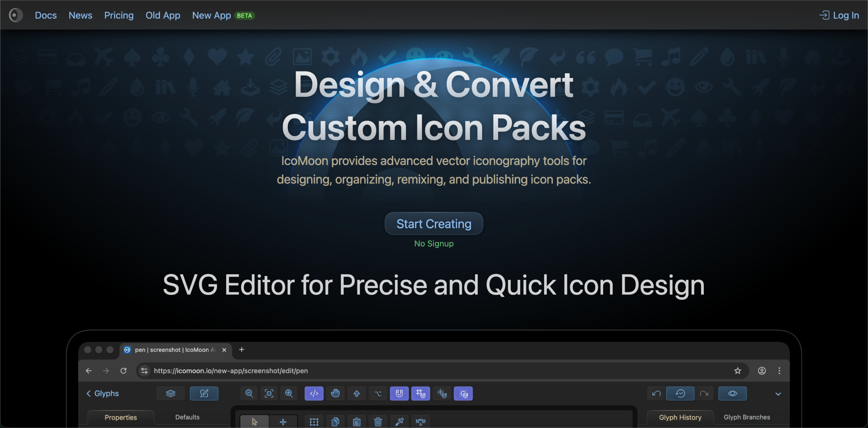Toggle the code view button
This screenshot has width=868, height=428.
[314, 393]
